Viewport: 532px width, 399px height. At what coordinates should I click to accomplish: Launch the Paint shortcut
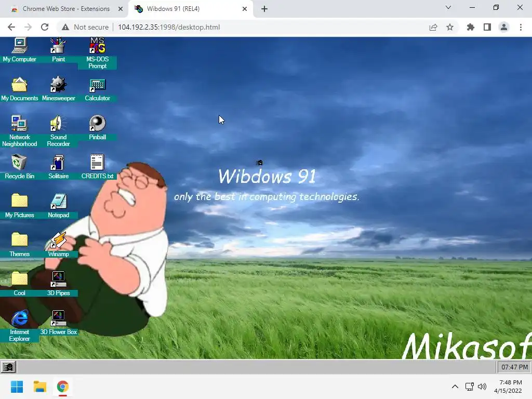click(x=58, y=50)
